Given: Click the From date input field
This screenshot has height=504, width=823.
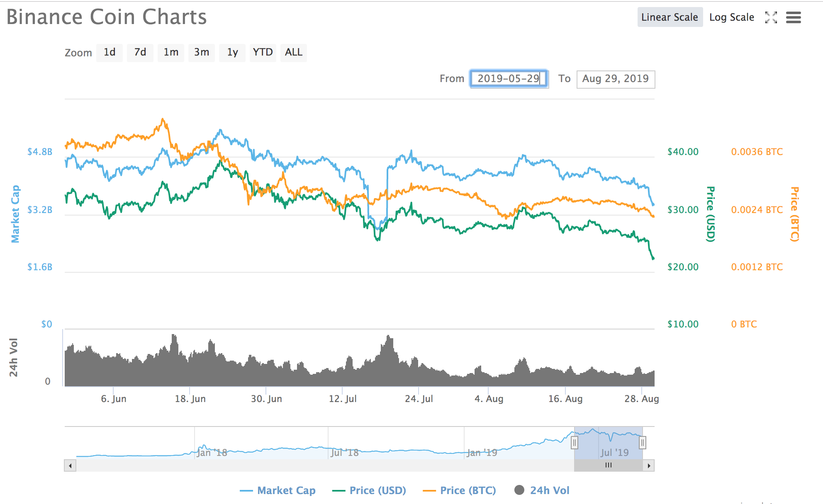Looking at the screenshot, I should click(509, 79).
